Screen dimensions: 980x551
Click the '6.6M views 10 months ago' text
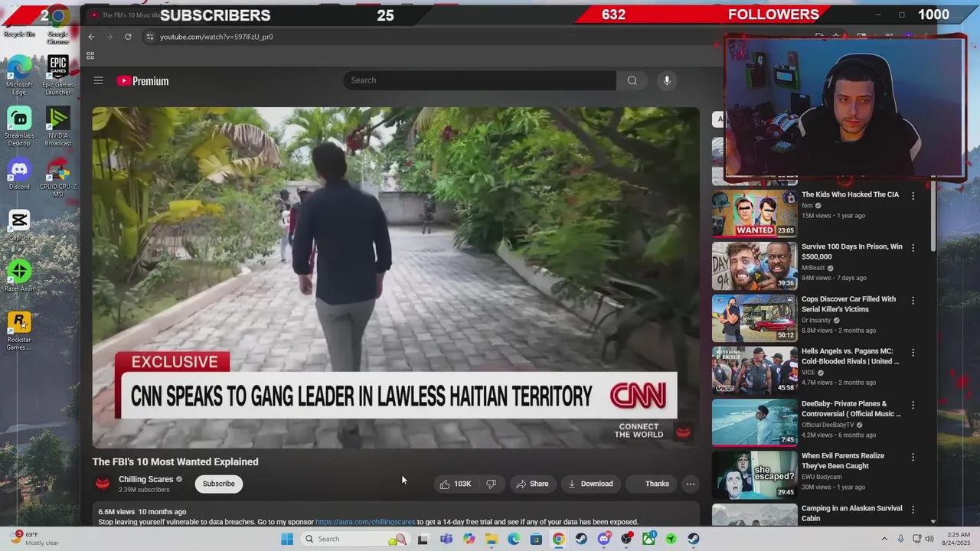coord(142,511)
